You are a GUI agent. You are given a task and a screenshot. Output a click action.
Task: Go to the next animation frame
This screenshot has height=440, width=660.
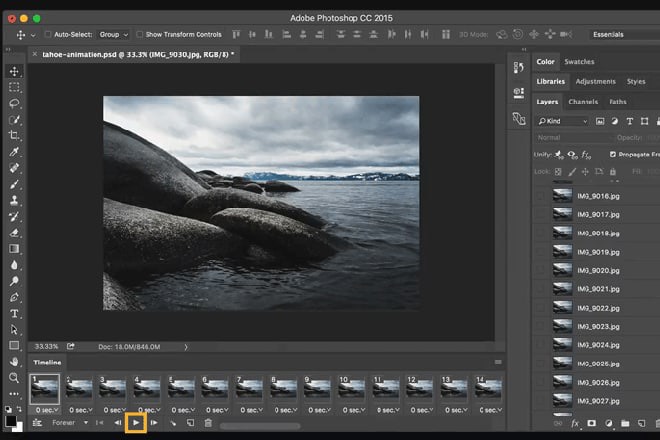(x=154, y=423)
